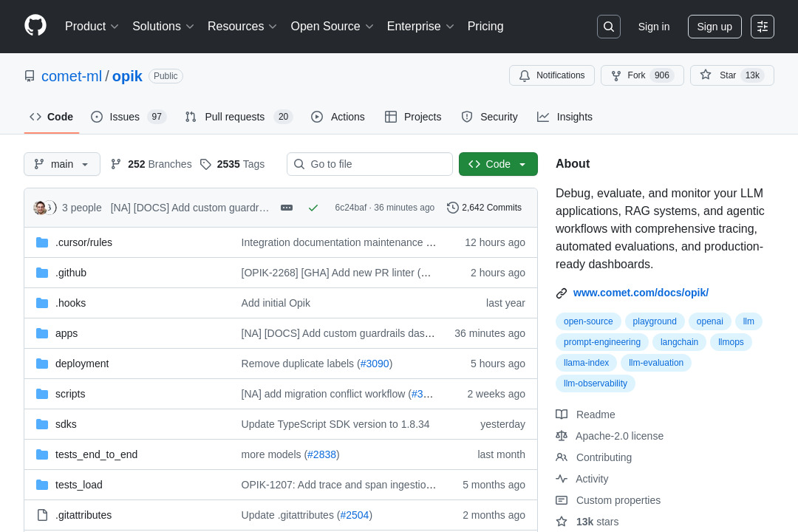Screen dimensions: 798x532
Task: Click the folder icon for sdks
Action: tap(42, 424)
